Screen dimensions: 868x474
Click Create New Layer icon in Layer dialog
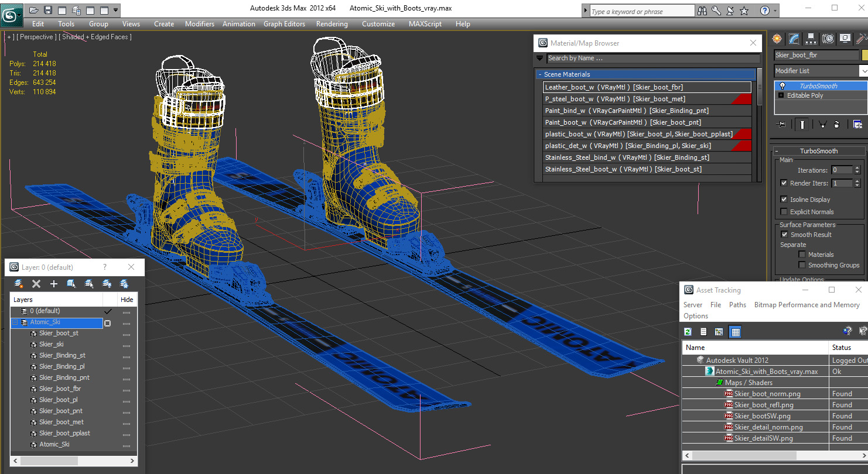(19, 284)
